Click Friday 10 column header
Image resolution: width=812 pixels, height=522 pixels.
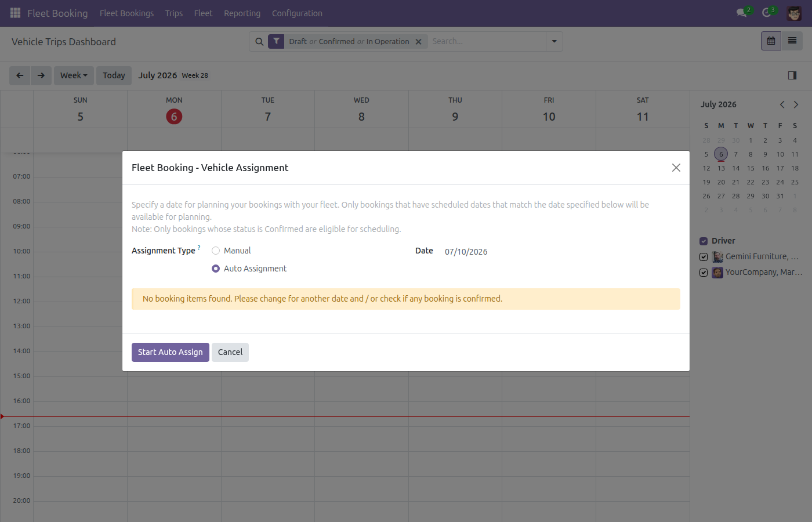[549, 110]
